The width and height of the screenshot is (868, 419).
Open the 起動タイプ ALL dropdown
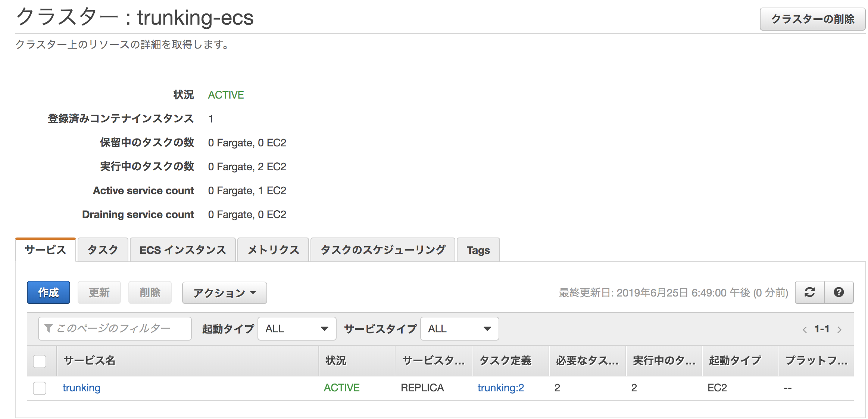click(x=297, y=329)
